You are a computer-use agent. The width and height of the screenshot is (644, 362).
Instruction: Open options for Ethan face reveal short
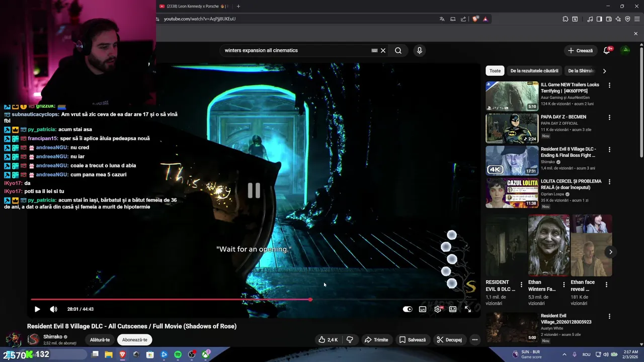[x=606, y=285]
